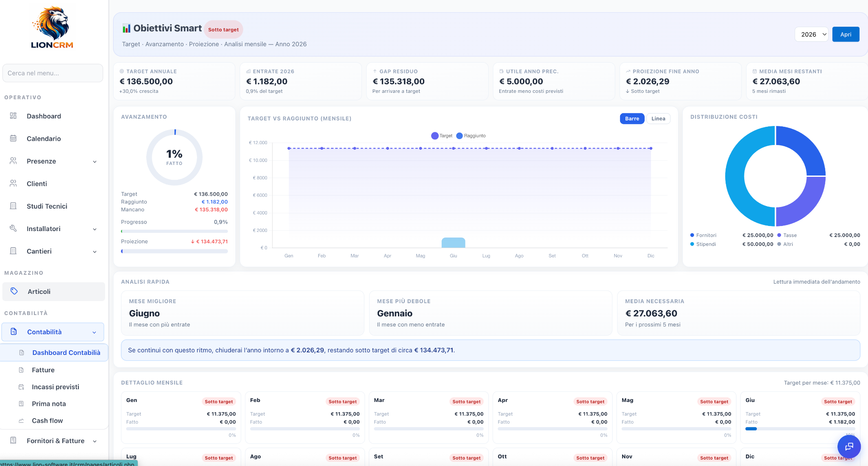Click the Dashboard Contabilità page icon
The width and height of the screenshot is (868, 466).
coord(22,352)
